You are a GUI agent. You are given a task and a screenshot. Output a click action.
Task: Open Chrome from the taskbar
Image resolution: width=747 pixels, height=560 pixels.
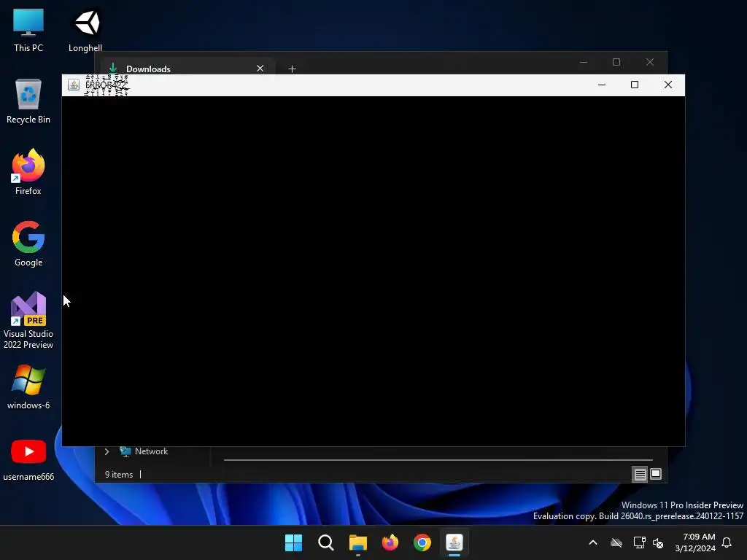[x=422, y=542]
